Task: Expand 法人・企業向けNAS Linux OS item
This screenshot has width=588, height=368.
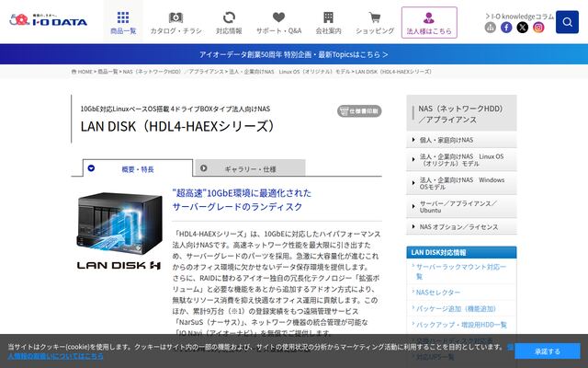Action: tap(461, 160)
